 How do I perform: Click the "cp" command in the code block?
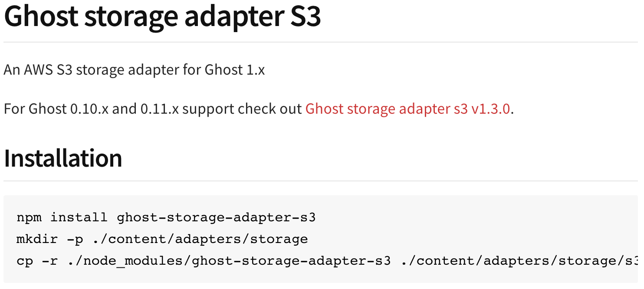[x=25, y=261]
